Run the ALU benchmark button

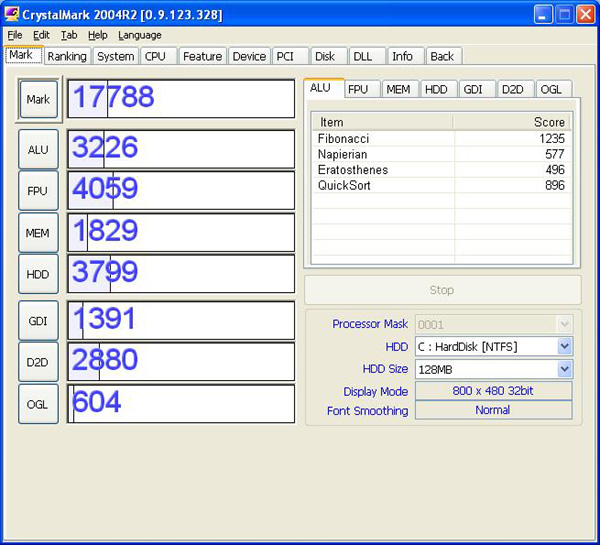(38, 149)
